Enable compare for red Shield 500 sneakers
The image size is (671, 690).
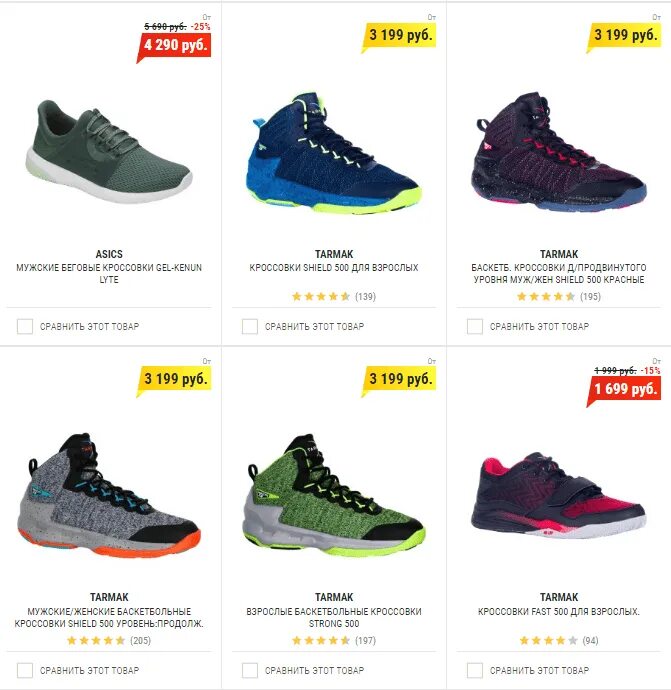click(x=475, y=327)
